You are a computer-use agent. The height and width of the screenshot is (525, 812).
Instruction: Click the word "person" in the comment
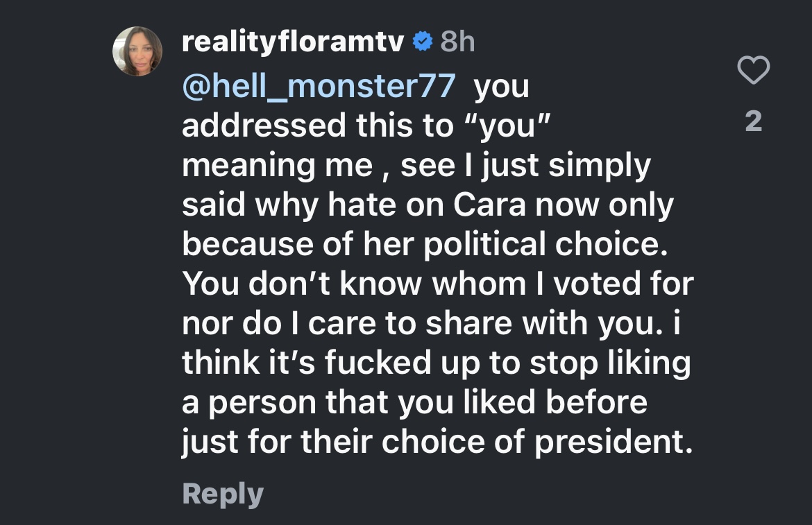(262, 404)
